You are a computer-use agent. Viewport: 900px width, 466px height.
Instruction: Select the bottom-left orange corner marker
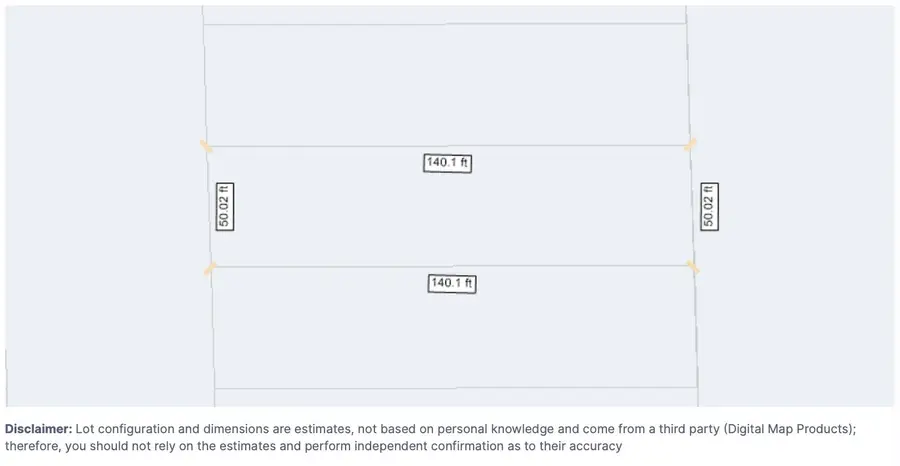click(x=210, y=268)
